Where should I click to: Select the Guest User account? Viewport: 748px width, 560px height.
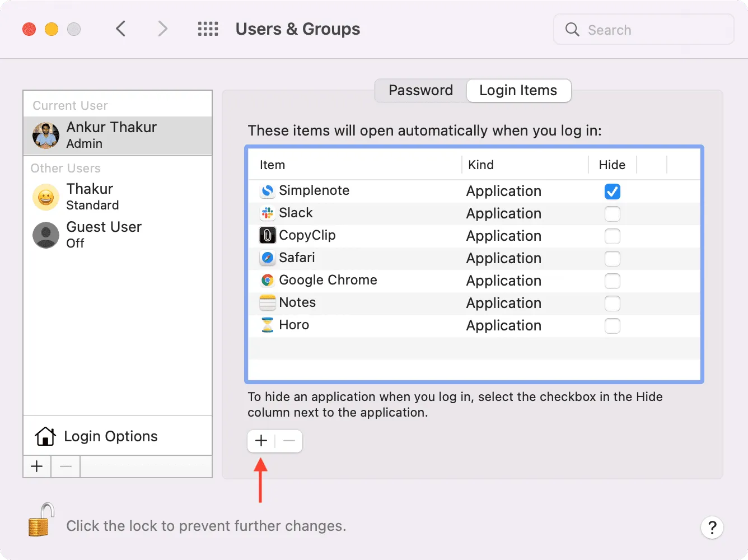[118, 235]
